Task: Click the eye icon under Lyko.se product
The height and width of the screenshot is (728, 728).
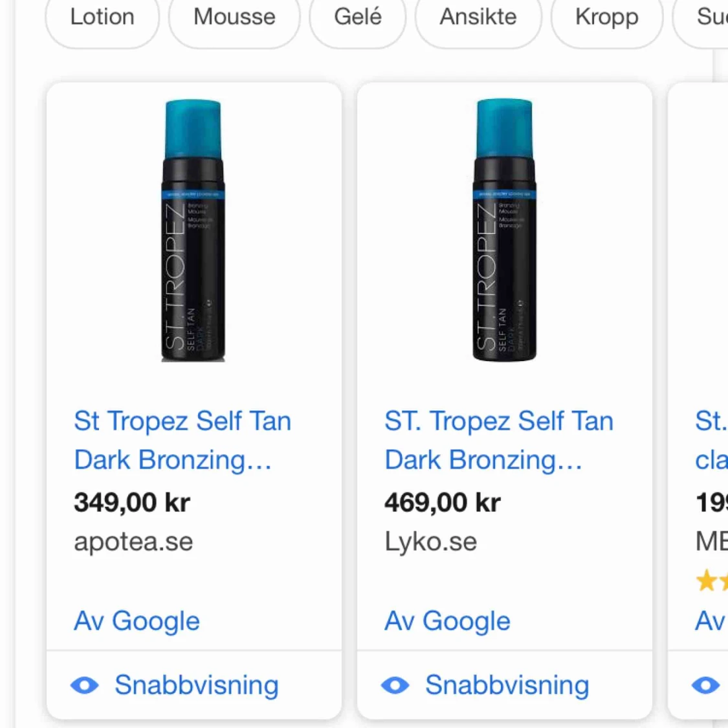Action: pyautogui.click(x=395, y=685)
